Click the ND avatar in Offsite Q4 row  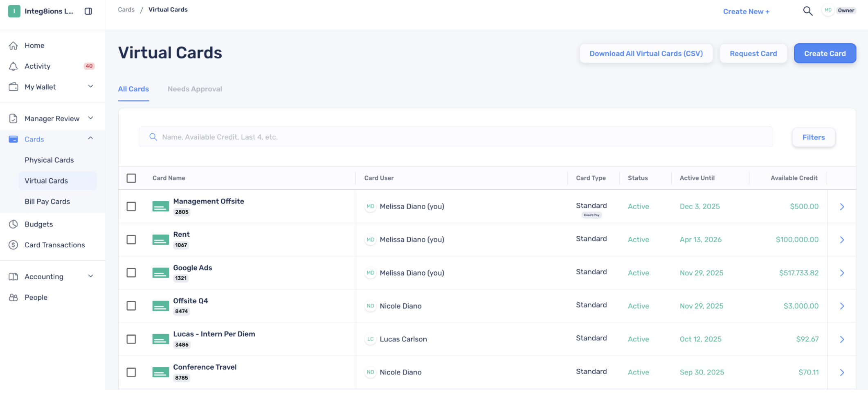point(371,306)
